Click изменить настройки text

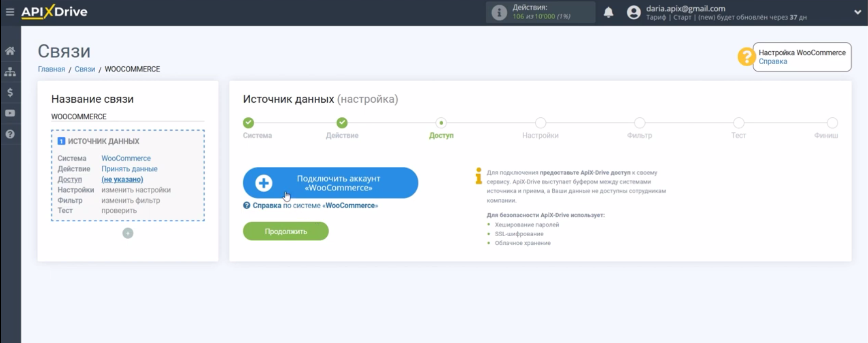click(136, 190)
